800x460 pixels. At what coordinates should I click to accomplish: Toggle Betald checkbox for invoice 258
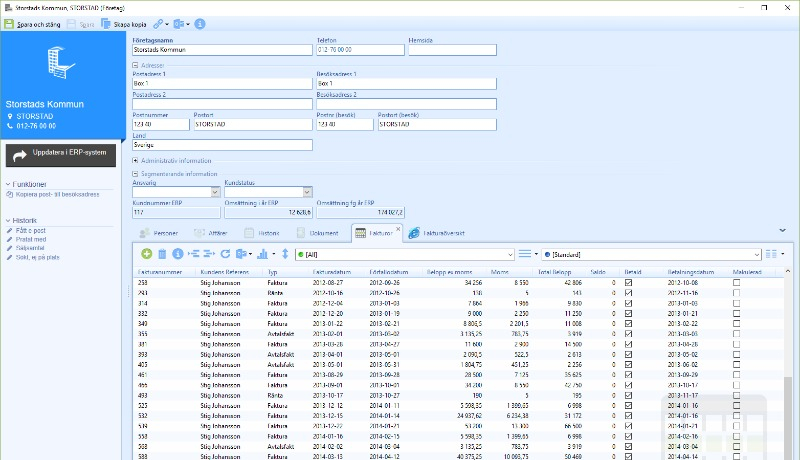[629, 283]
